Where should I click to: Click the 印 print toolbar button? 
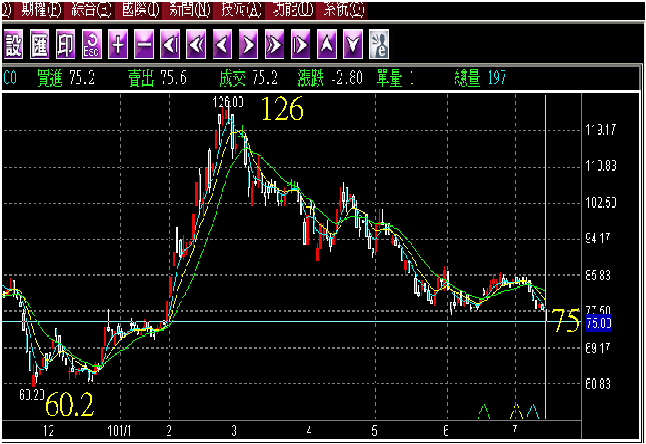coord(66,45)
